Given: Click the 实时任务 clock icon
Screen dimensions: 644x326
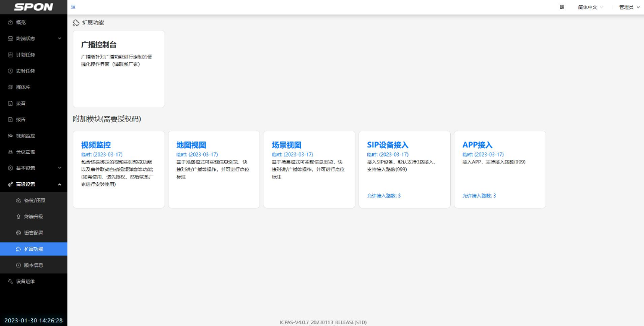Looking at the screenshot, I should (x=11, y=71).
